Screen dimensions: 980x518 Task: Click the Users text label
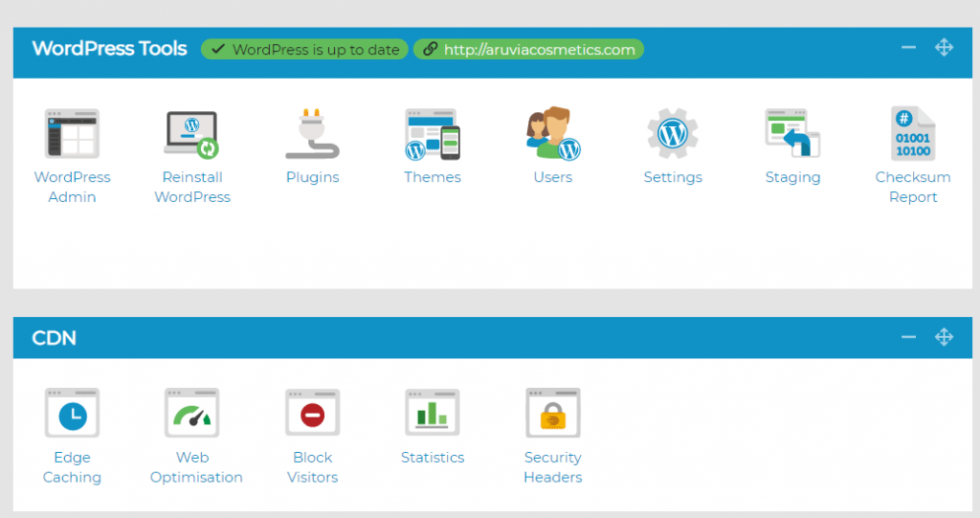[553, 177]
